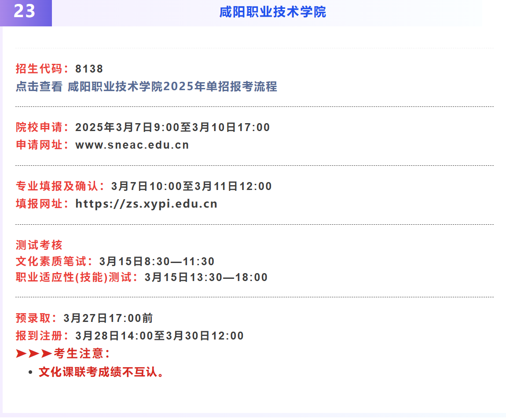Click the 预录取 section label
Image resolution: width=506 pixels, height=420 pixels.
coord(33,318)
